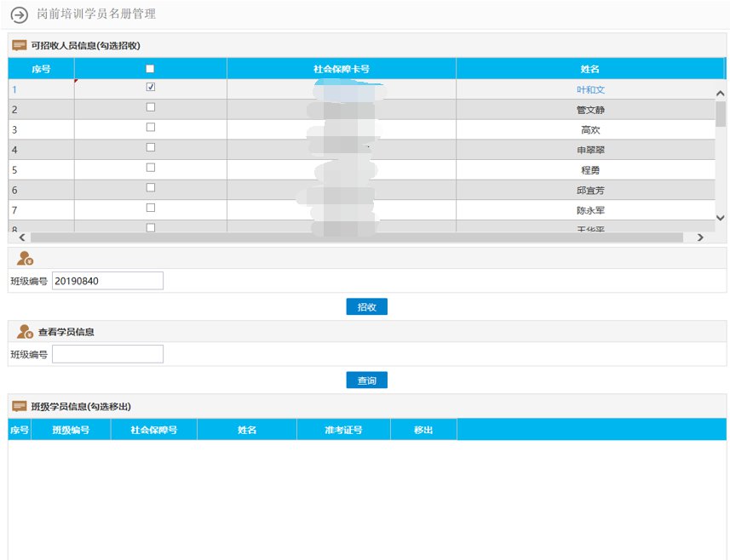
Task: Click the 移出 column header
Action: [423, 430]
